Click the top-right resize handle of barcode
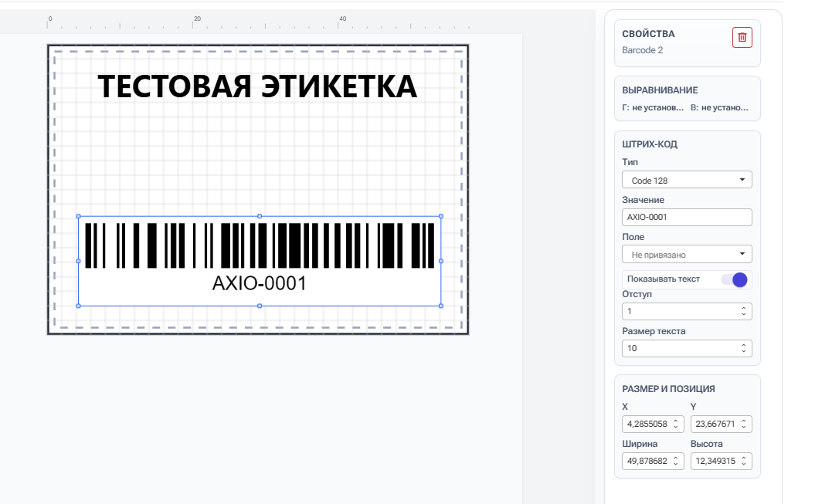Image resolution: width=815 pixels, height=504 pixels. click(441, 216)
